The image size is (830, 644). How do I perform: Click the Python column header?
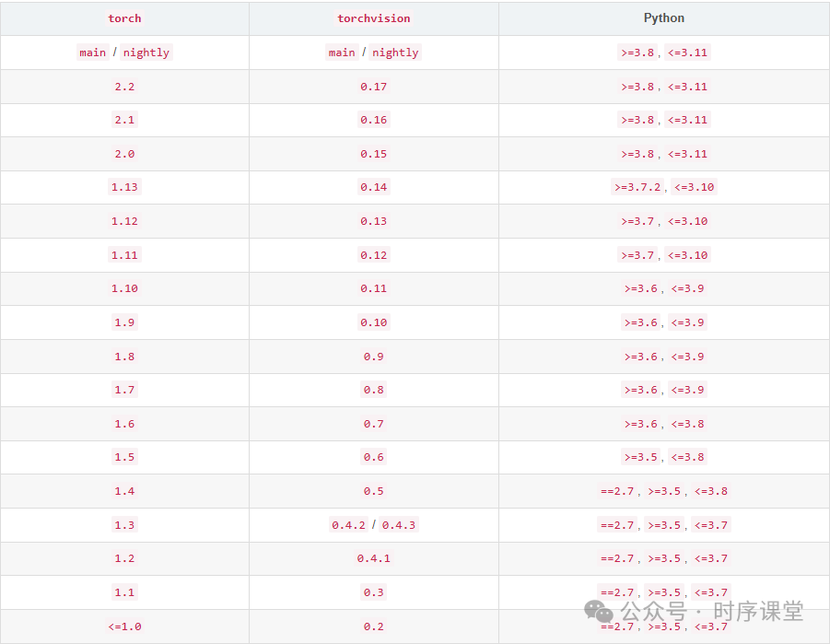(x=664, y=18)
